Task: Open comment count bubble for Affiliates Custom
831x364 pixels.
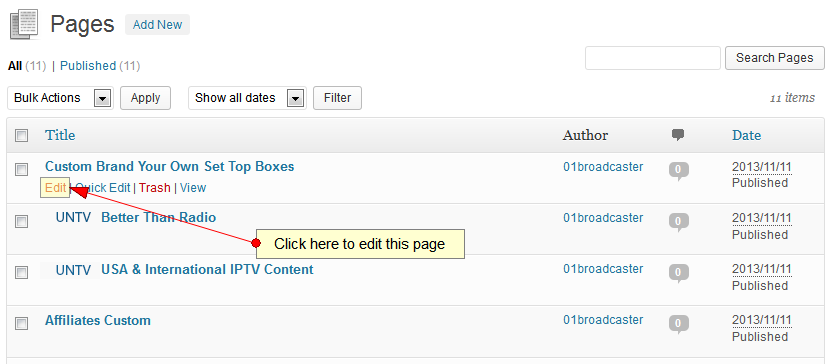Action: 679,324
